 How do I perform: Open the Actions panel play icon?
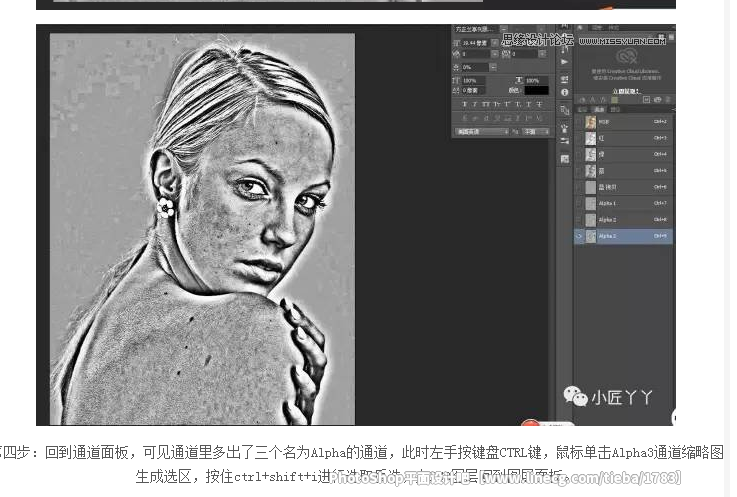point(565,62)
